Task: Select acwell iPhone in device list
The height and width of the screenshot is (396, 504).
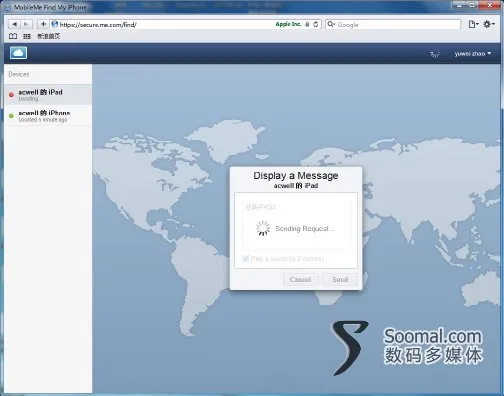Action: (48, 115)
